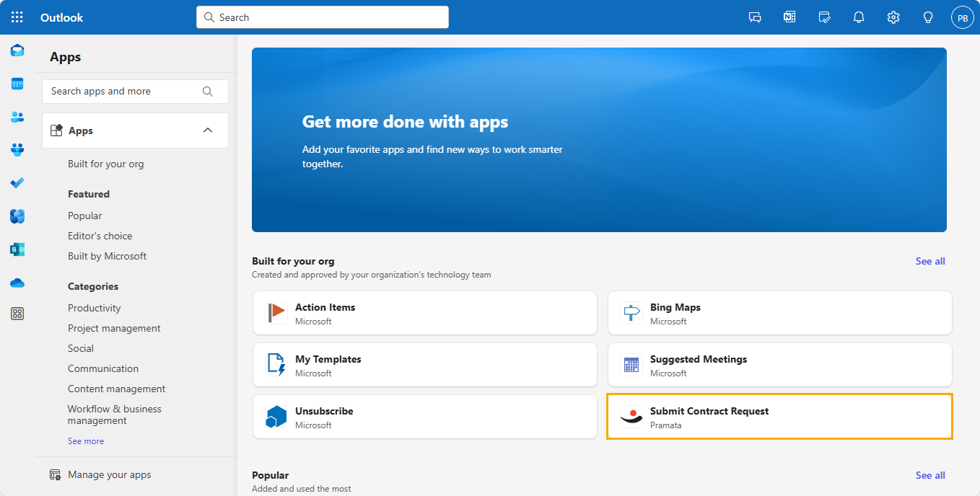Viewport: 980px width, 496px height.
Task: Open the Suggested Meetings app card
Action: (x=779, y=365)
